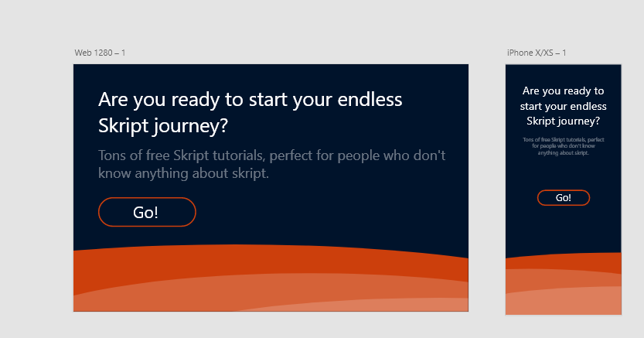This screenshot has width=644, height=338.
Task: Select the centered heading in iPhone artboard
Action: 563,106
